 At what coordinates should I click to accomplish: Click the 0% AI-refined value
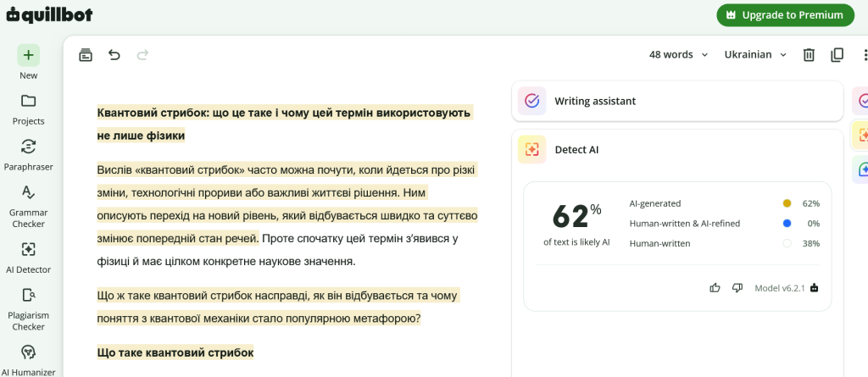(x=814, y=224)
